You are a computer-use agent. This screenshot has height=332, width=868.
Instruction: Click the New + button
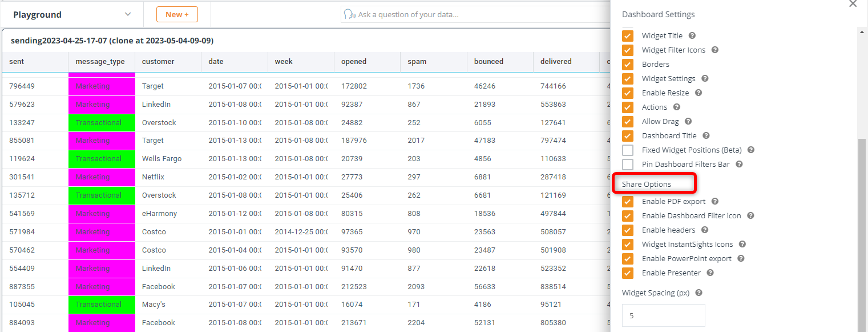(x=177, y=14)
